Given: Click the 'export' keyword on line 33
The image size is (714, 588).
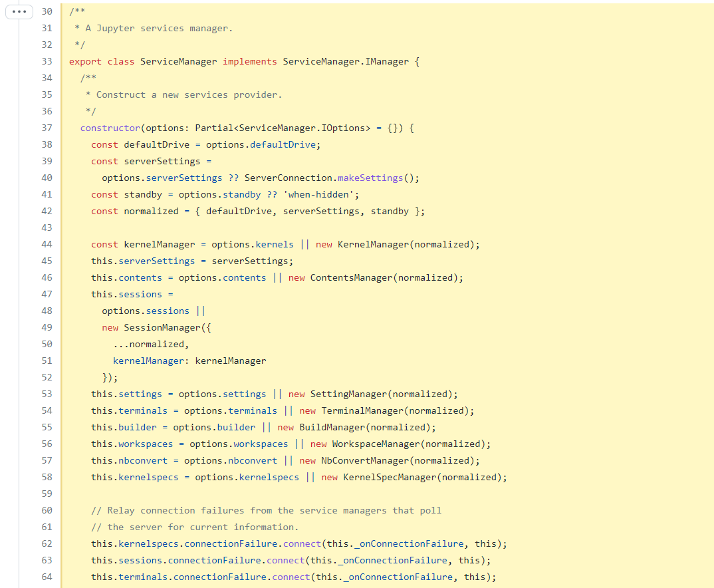Looking at the screenshot, I should pos(85,61).
